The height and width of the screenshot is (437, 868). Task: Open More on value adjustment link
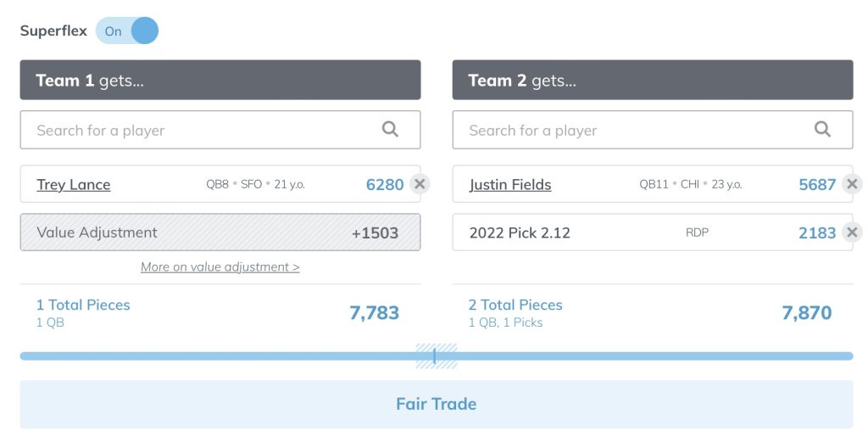coord(220,267)
